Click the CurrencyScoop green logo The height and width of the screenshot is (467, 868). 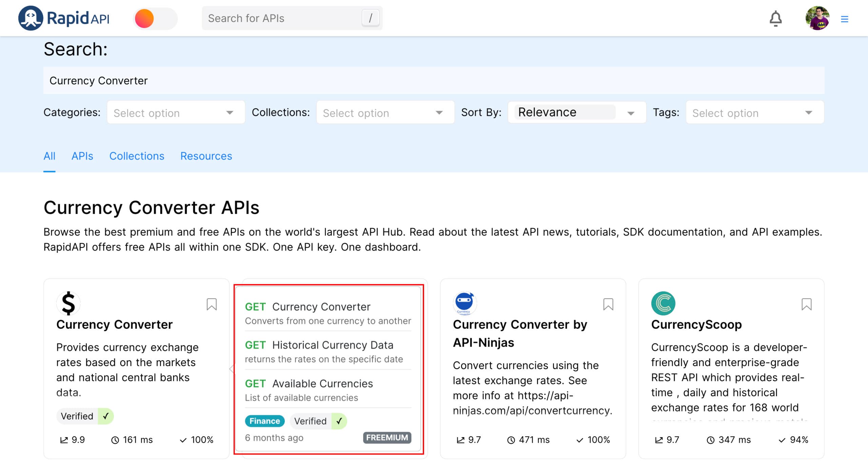tap(663, 303)
